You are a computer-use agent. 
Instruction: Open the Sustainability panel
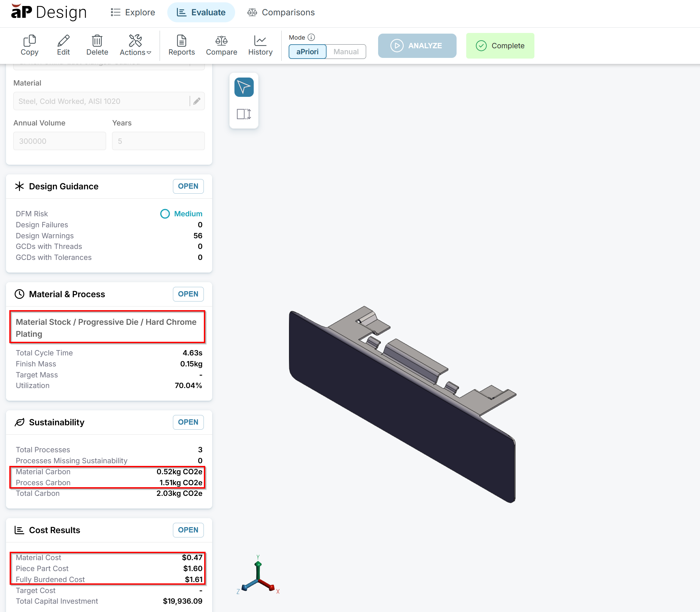(x=188, y=422)
